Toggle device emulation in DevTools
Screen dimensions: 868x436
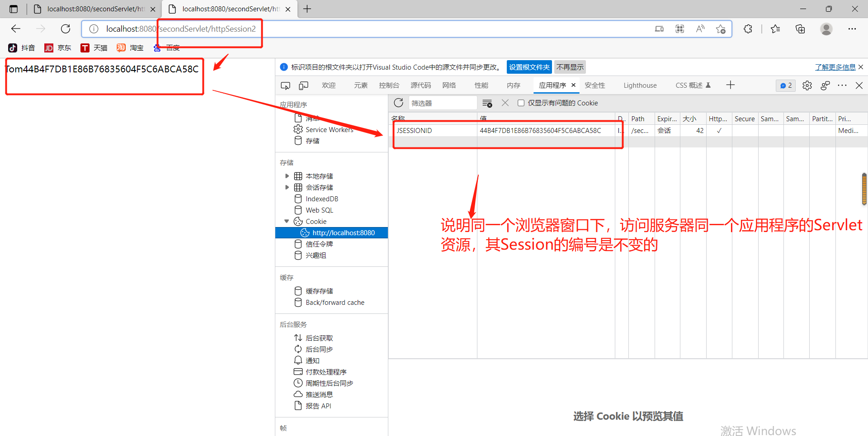(304, 85)
